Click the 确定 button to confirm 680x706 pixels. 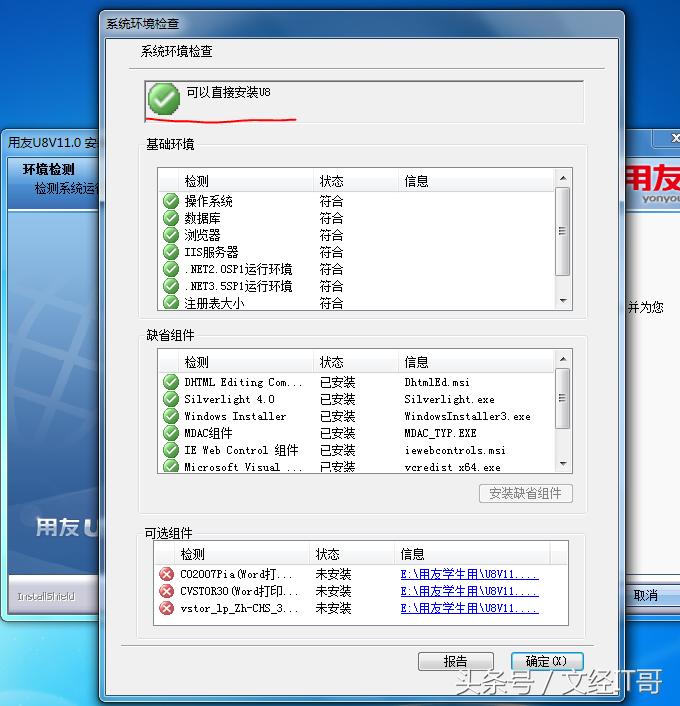coord(547,661)
